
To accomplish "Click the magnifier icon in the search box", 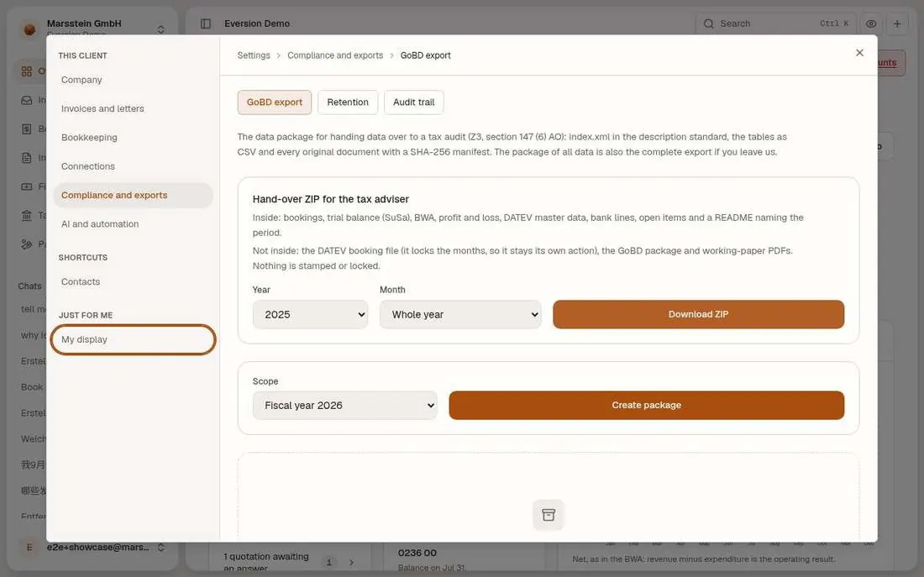I will [709, 24].
